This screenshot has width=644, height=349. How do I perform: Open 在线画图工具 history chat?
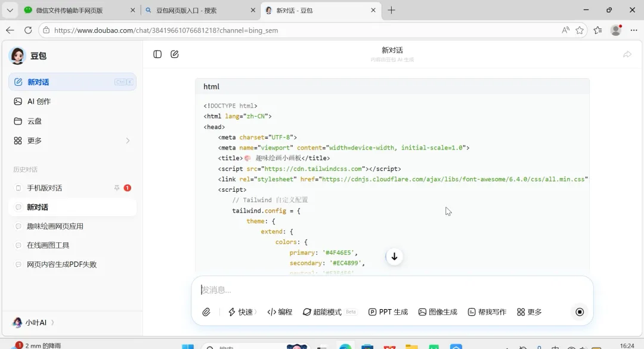[x=72, y=245]
